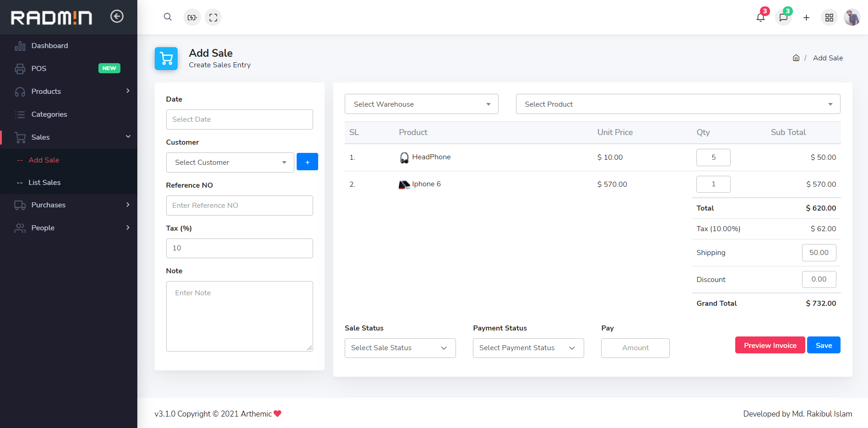Click the Categories list icon
This screenshot has height=428, width=868.
(20, 114)
